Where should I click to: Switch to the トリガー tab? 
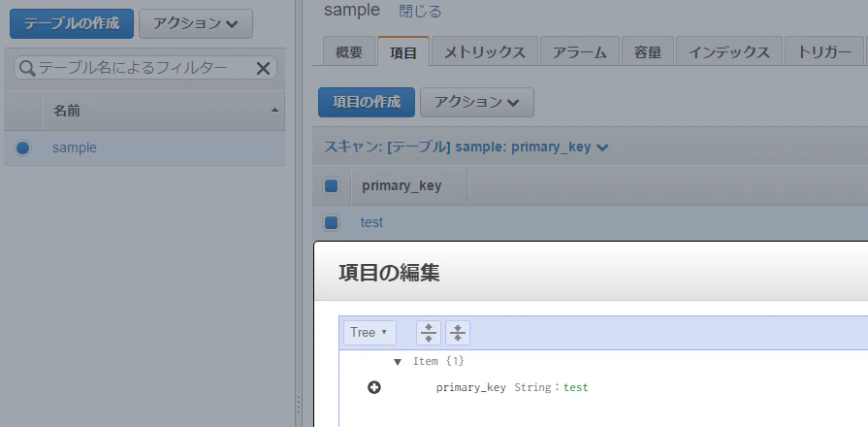pos(823,52)
